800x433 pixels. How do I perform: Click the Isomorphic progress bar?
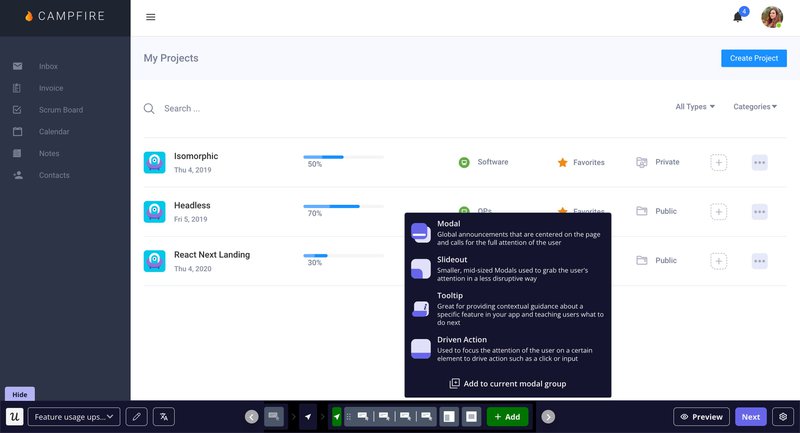pyautogui.click(x=343, y=157)
